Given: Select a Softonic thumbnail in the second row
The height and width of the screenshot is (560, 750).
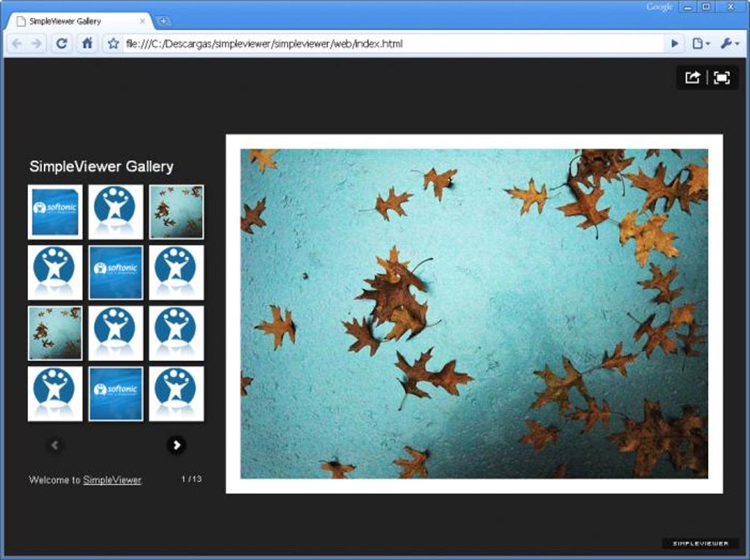Looking at the screenshot, I should click(115, 272).
